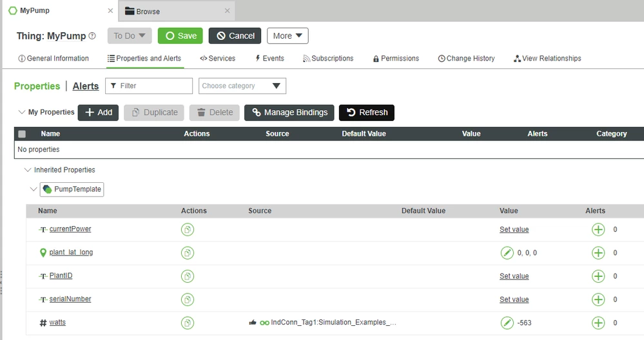View the Change History tab
The image size is (644, 340).
(x=466, y=58)
